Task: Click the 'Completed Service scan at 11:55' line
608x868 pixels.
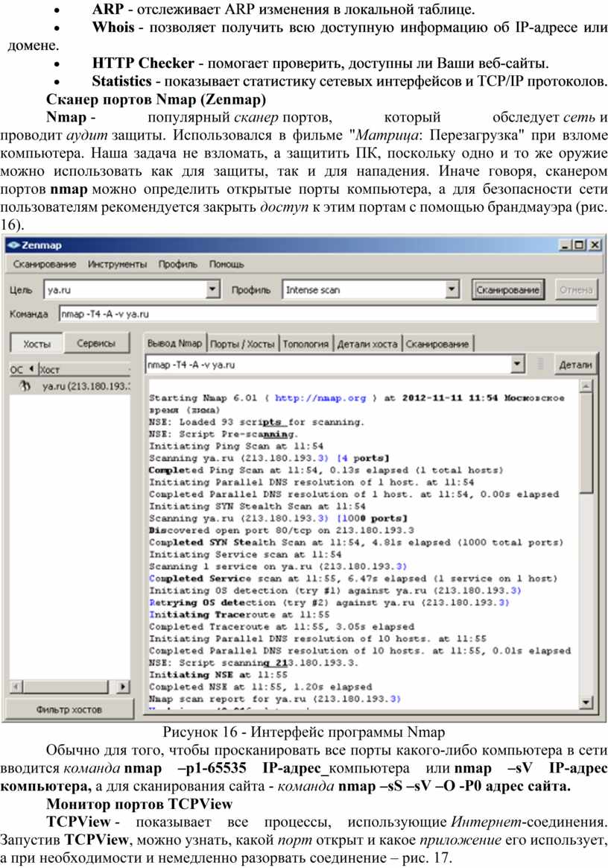Action: coord(353,579)
